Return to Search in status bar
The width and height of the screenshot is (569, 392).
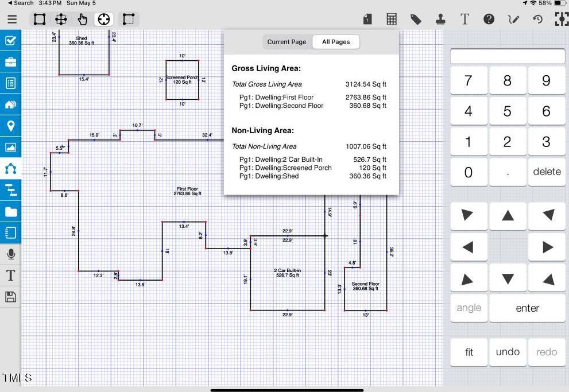[21, 3]
